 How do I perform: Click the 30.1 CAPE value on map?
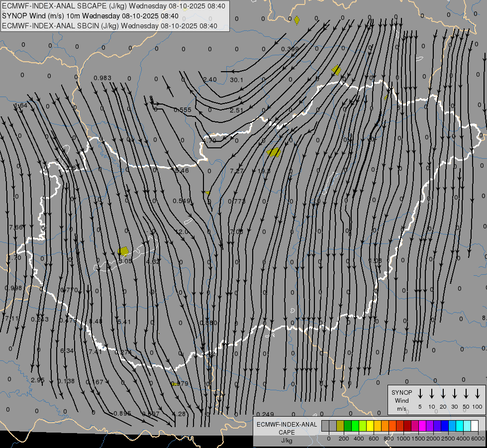pyautogui.click(x=236, y=80)
